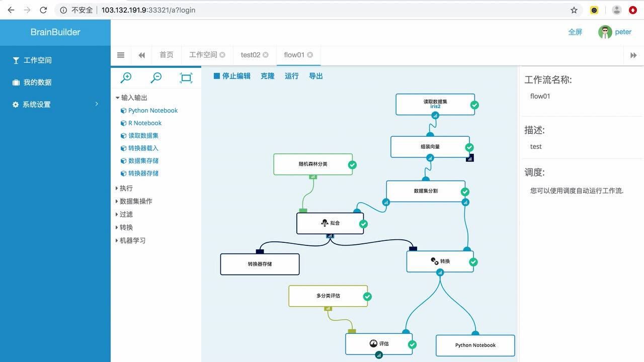Reload the browser page

[x=43, y=10]
